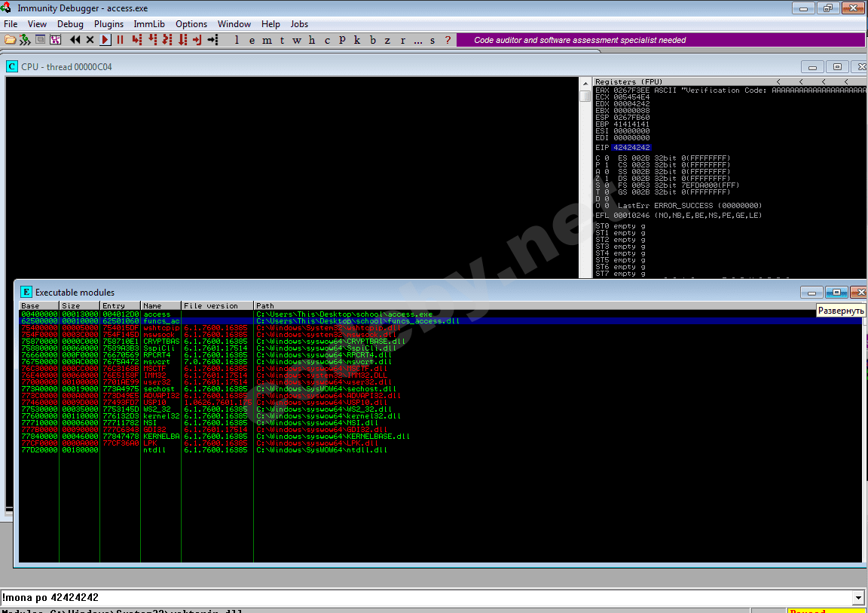Screen dimensions: 868x613
Task: Show call stack with 'k' button
Action: point(357,40)
